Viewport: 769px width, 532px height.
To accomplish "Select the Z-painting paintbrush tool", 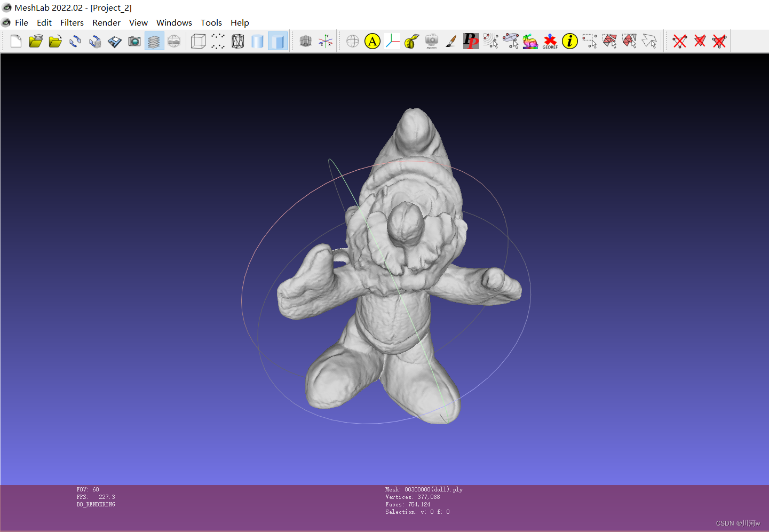I will point(451,41).
